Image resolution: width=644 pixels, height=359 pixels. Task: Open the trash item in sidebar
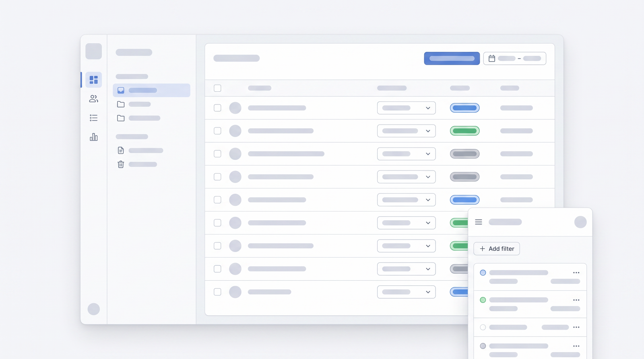(x=137, y=164)
